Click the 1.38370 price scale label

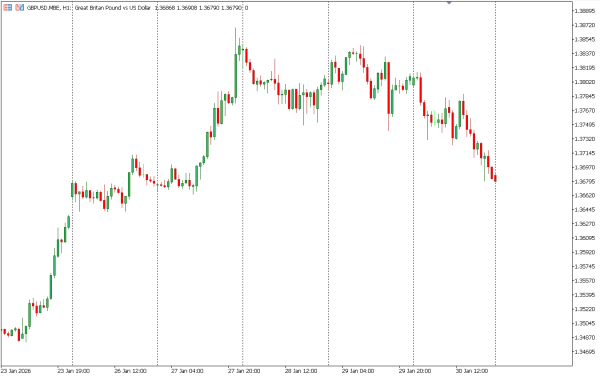(x=585, y=54)
